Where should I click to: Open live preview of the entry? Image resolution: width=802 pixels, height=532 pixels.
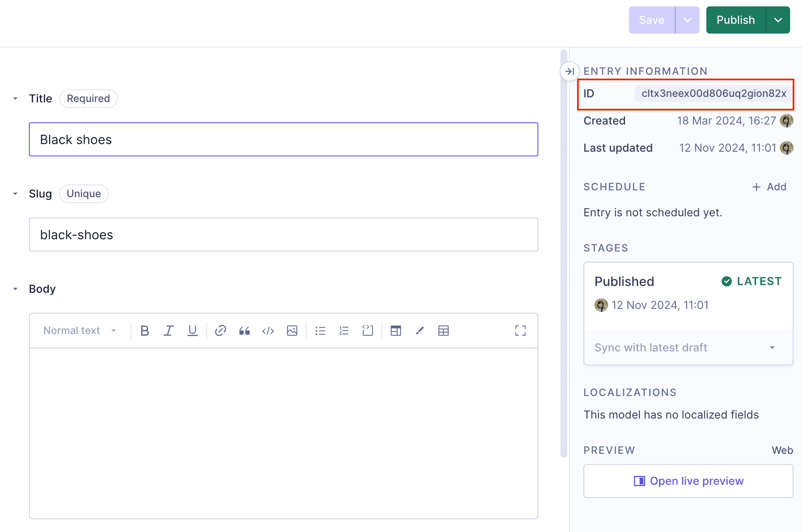(x=688, y=481)
